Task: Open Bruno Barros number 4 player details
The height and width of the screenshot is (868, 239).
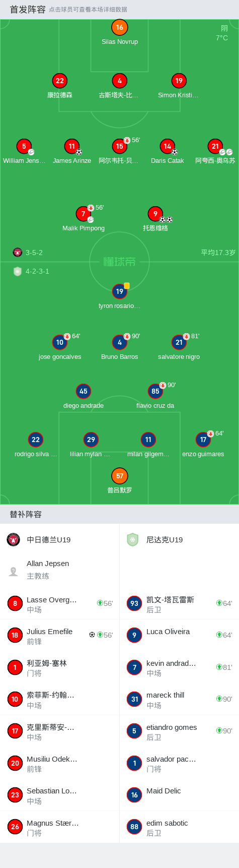Action: 119,342
